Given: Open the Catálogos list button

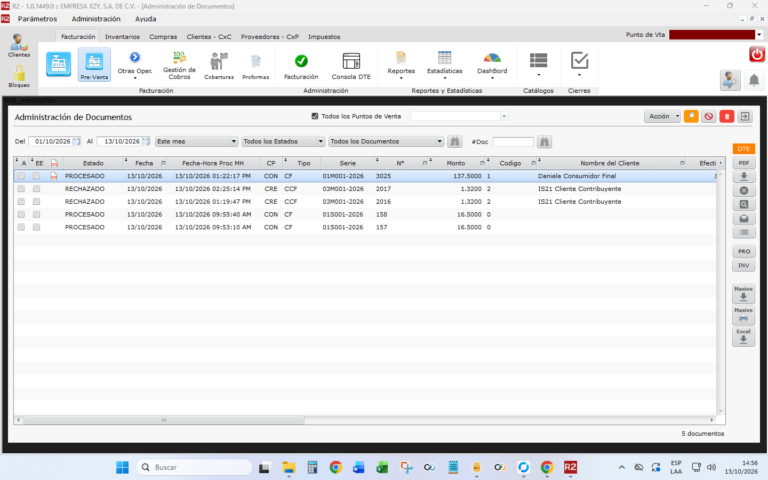Looking at the screenshot, I should tap(538, 64).
